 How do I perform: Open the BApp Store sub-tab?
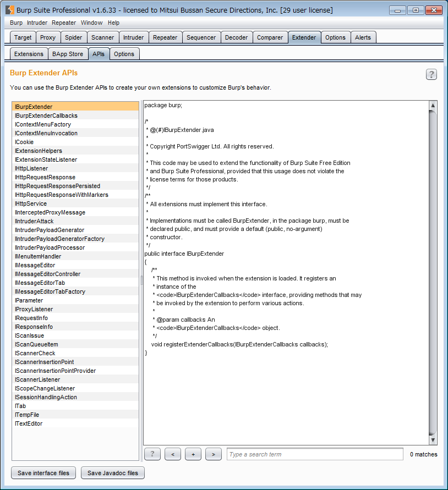click(68, 54)
